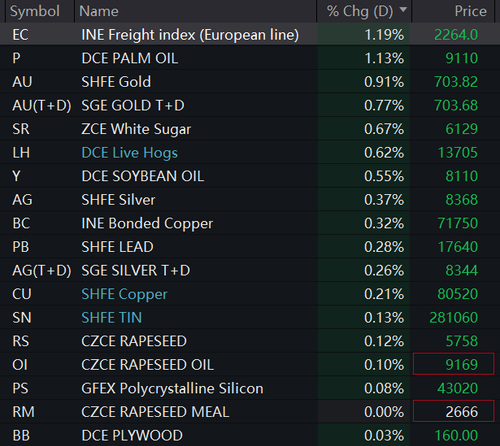Open the INE Bonded Copper row
The image size is (500, 446).
147,224
